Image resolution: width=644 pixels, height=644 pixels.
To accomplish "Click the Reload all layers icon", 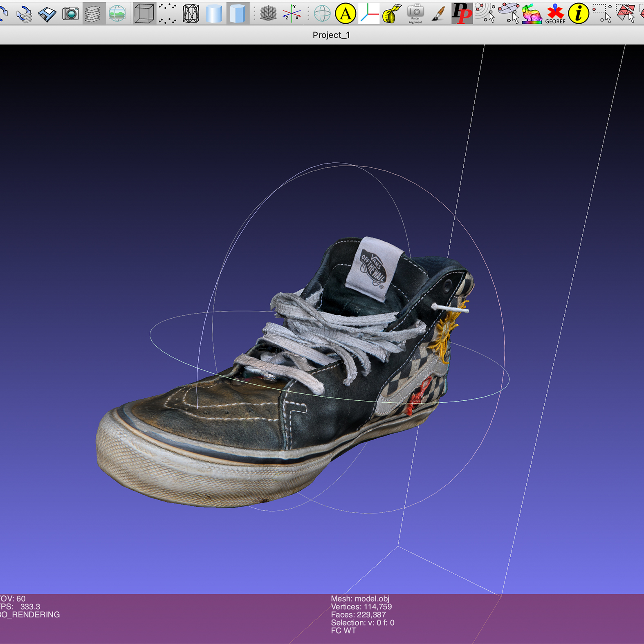I will [25, 13].
